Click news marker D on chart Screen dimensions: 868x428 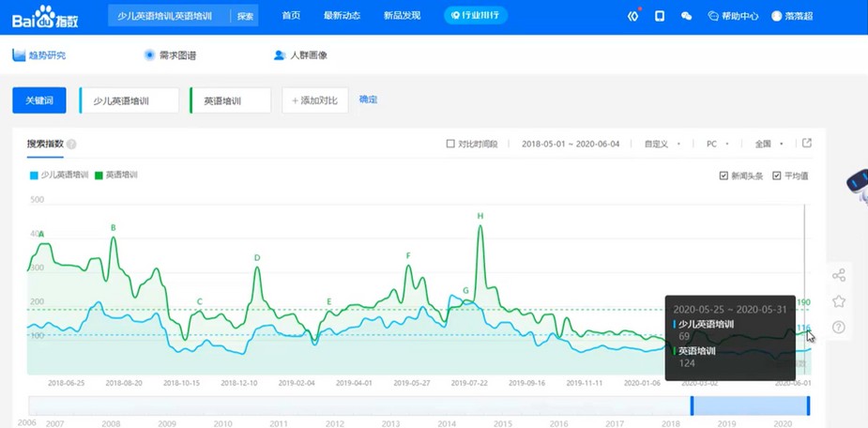click(x=257, y=257)
